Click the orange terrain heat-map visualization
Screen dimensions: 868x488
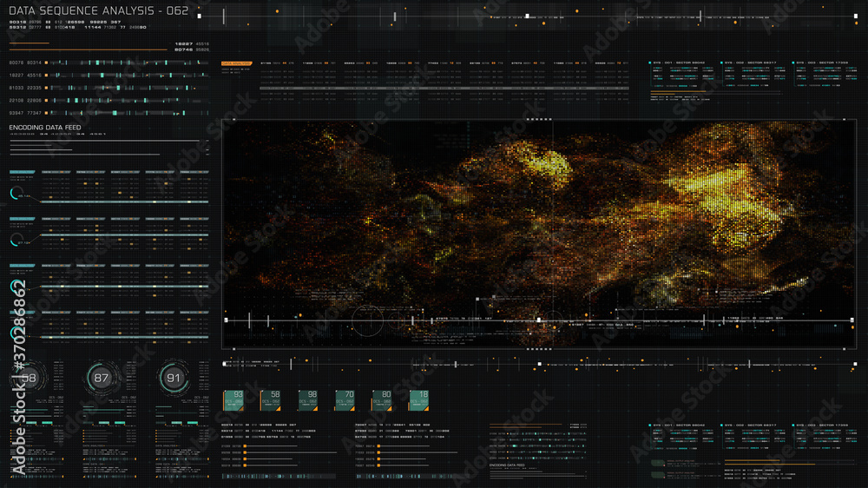(x=539, y=234)
